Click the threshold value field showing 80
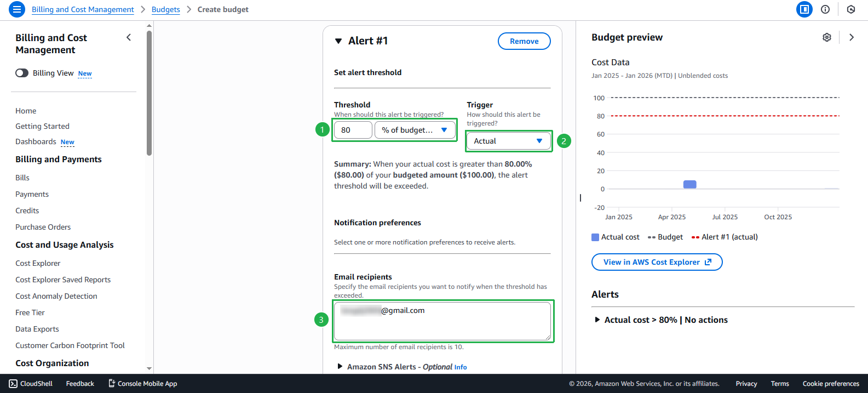The width and height of the screenshot is (868, 393). pos(353,130)
